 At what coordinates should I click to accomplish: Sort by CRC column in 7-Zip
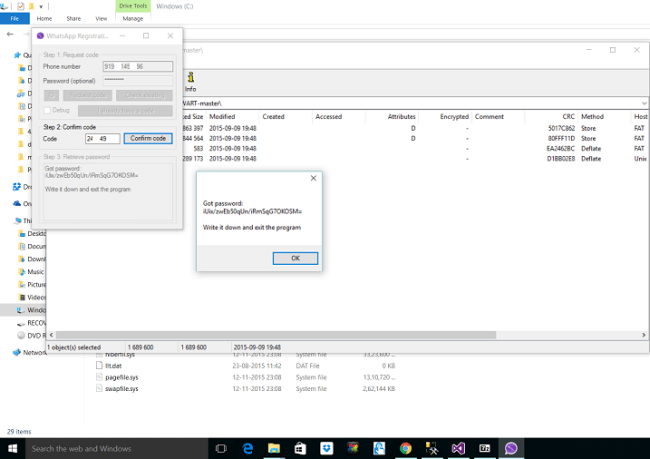551,117
